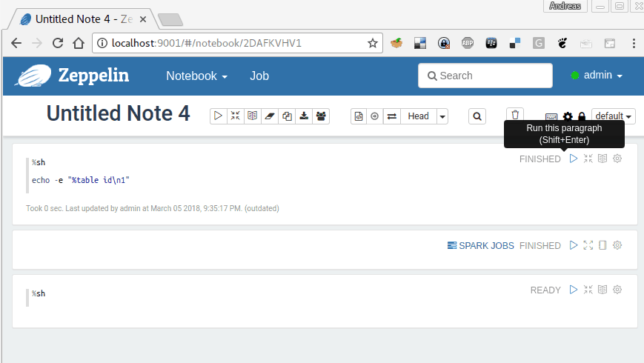Click the eraser icon to clear all output

pyautogui.click(x=269, y=116)
